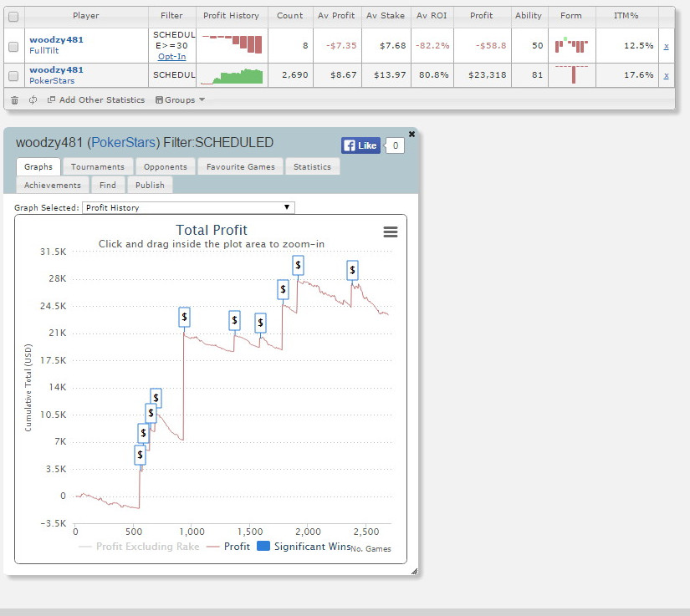
Task: Click the resize handle at chart panel corner
Action: 414,571
